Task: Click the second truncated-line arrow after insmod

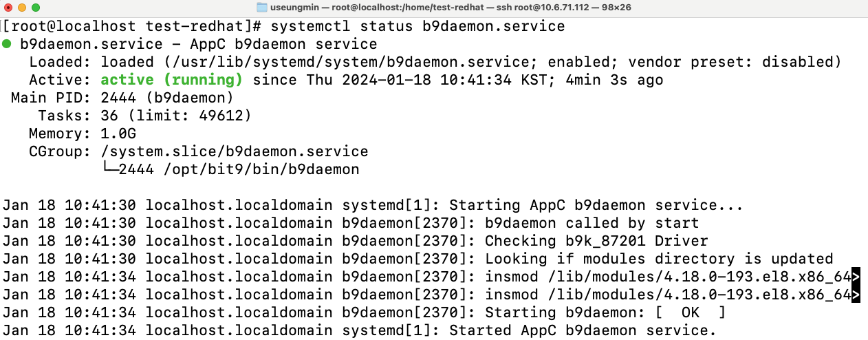Action: point(856,295)
